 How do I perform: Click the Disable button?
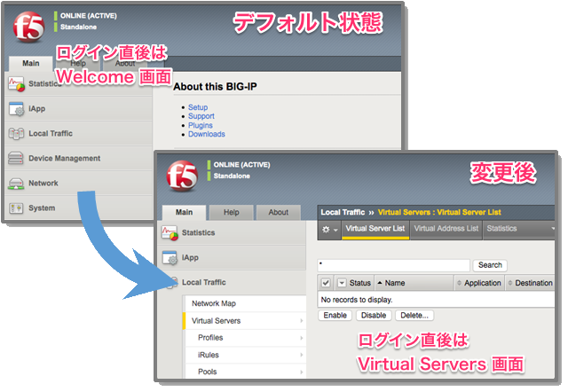(x=374, y=315)
